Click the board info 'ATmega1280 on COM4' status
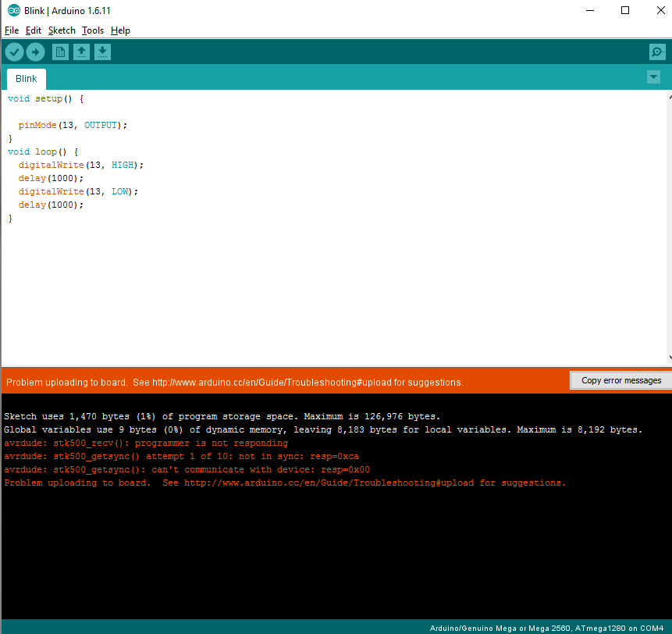This screenshot has height=634, width=672. pyautogui.click(x=619, y=628)
